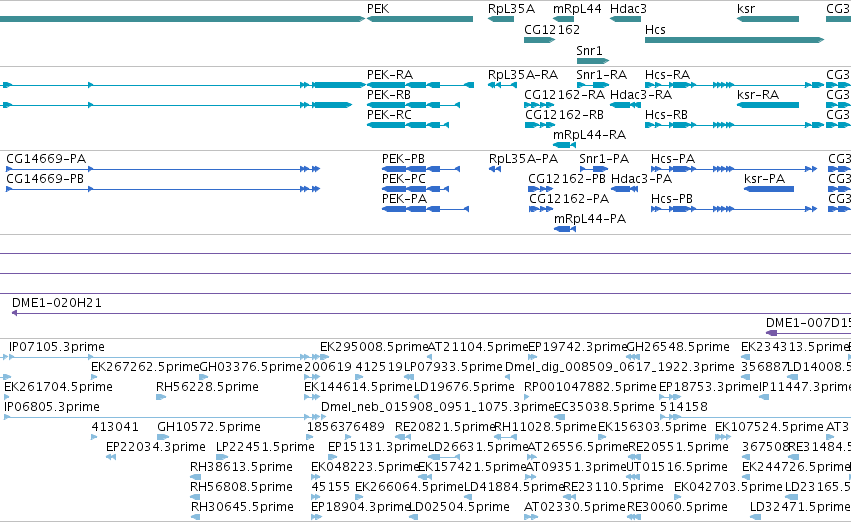The height and width of the screenshot is (522, 851).
Task: Click the RpL35A-PA protein label
Action: 523,158
